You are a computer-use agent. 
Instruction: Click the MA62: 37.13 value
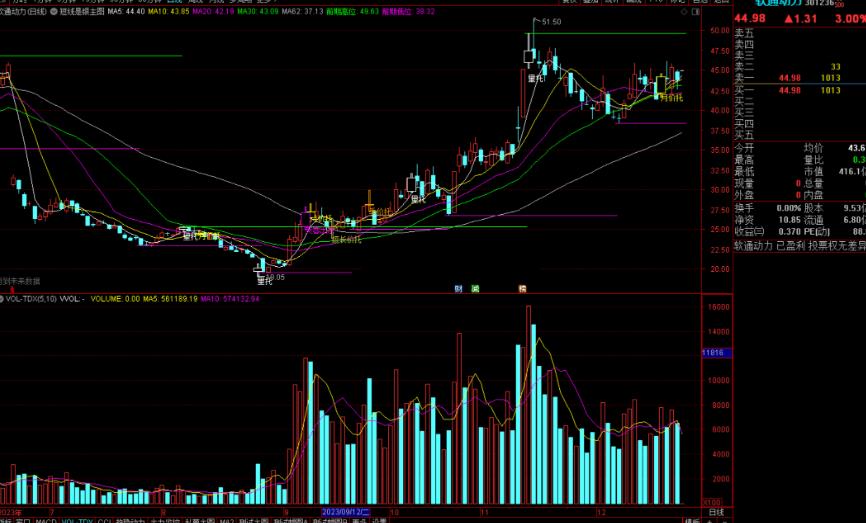coord(303,12)
